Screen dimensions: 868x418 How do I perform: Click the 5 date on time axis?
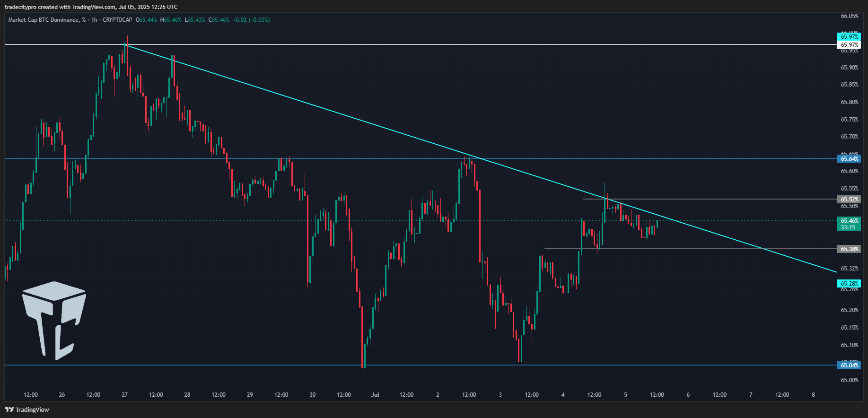click(625, 395)
